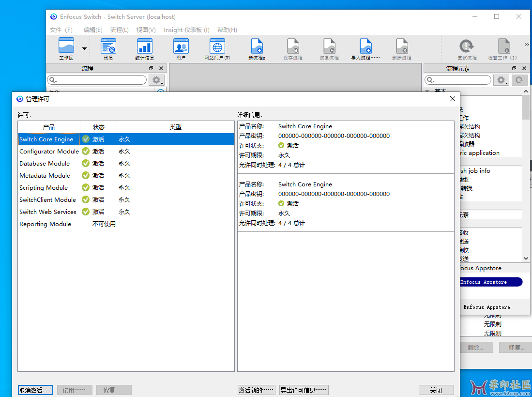Click scroll-up arrow in 流程元素 panel
The width and height of the screenshot is (532, 397).
point(526,91)
